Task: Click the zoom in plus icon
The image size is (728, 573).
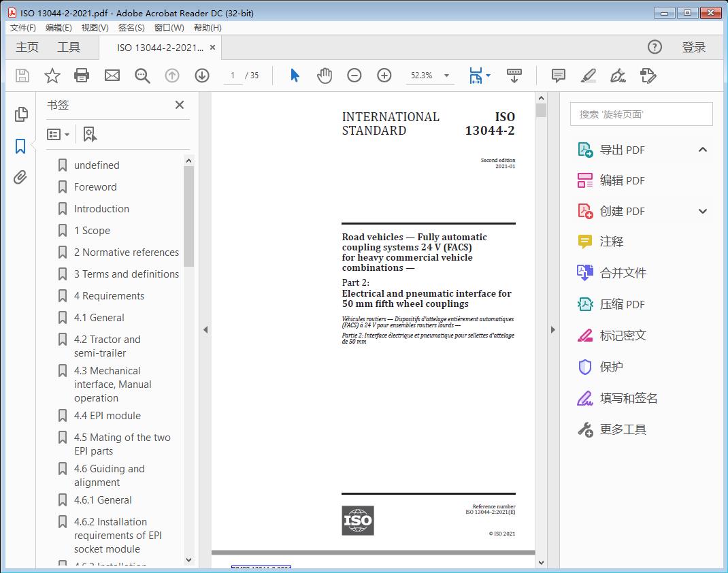Action: click(384, 76)
